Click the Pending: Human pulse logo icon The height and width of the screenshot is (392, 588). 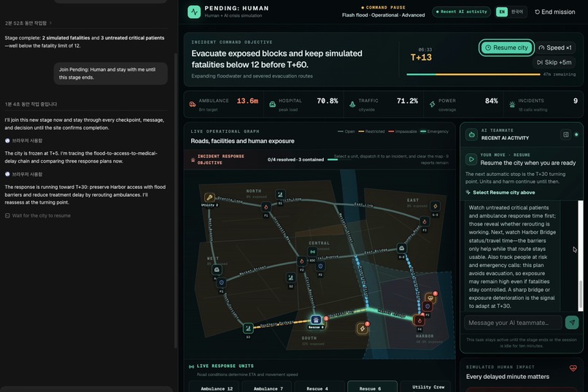point(194,12)
